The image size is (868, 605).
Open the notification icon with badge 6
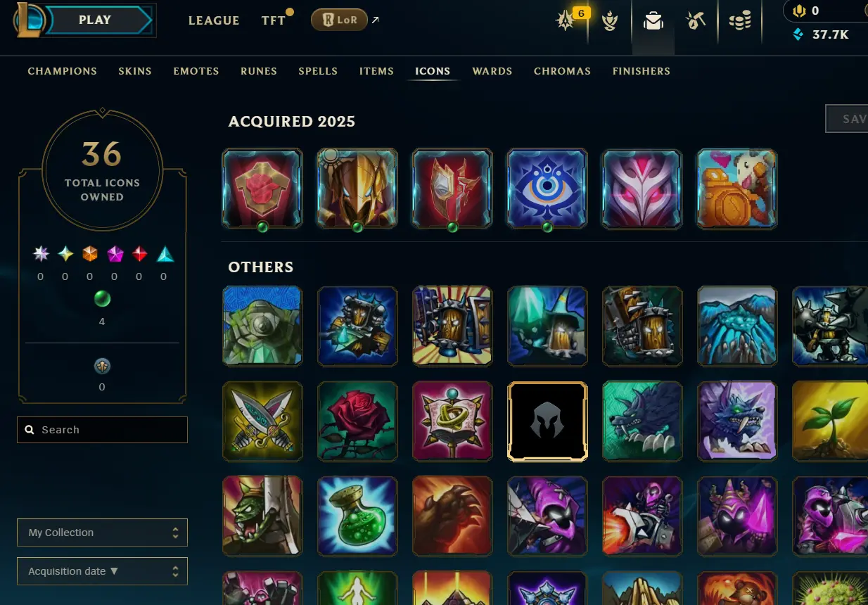point(566,21)
